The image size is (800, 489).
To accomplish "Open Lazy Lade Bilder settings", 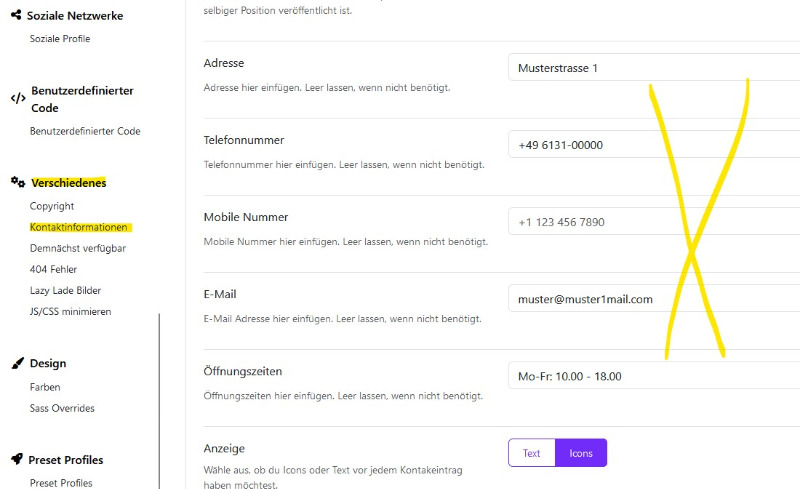I will point(65,290).
